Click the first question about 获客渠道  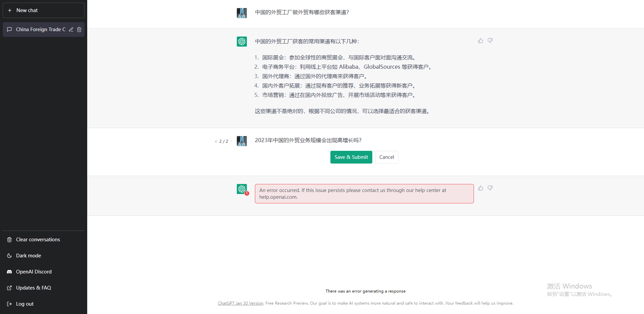(x=302, y=12)
